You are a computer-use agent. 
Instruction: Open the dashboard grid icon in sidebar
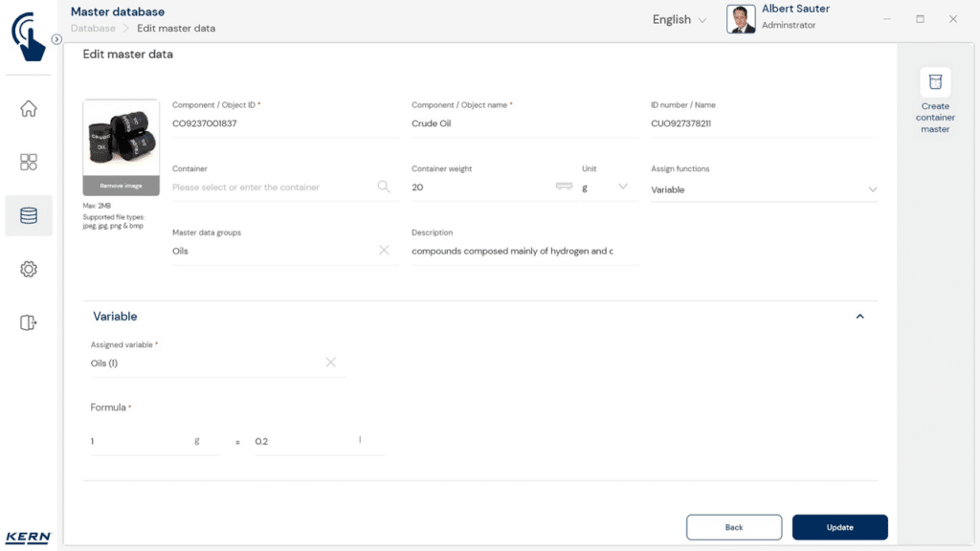click(x=29, y=162)
